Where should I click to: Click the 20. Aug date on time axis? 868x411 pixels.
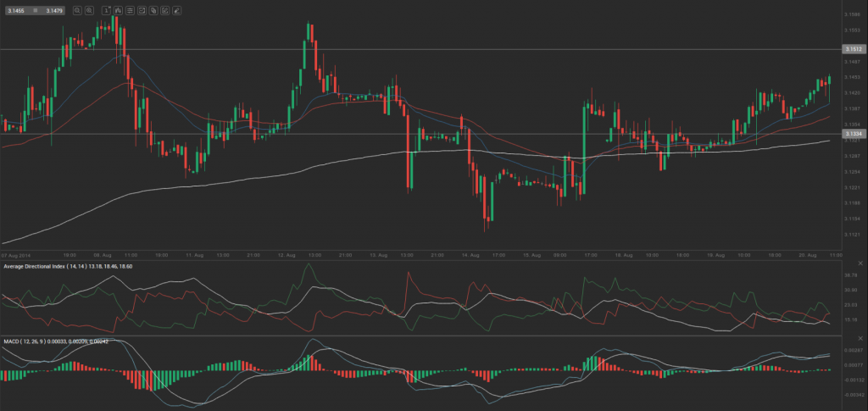[806, 254]
